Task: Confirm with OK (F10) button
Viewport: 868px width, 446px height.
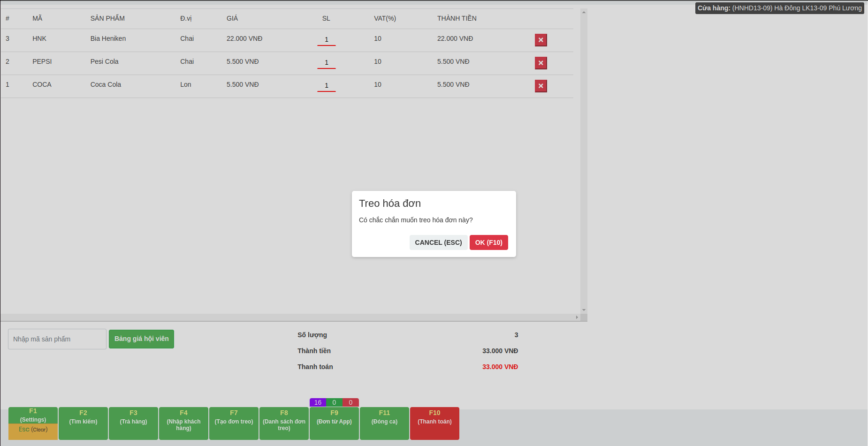Action: (488, 242)
